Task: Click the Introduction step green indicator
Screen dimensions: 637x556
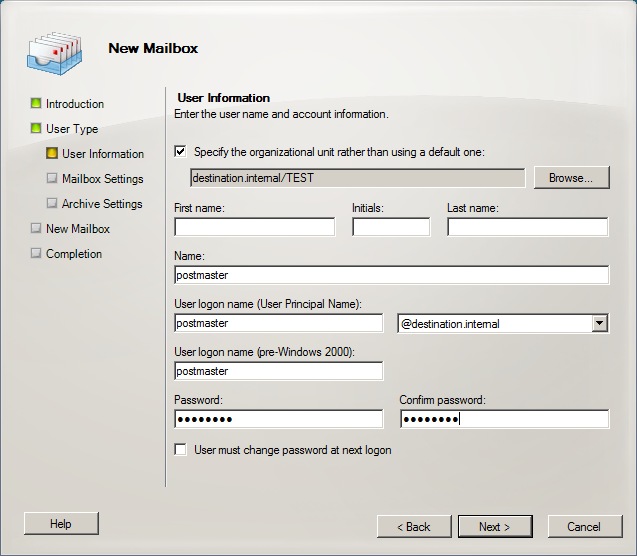Action: click(36, 103)
